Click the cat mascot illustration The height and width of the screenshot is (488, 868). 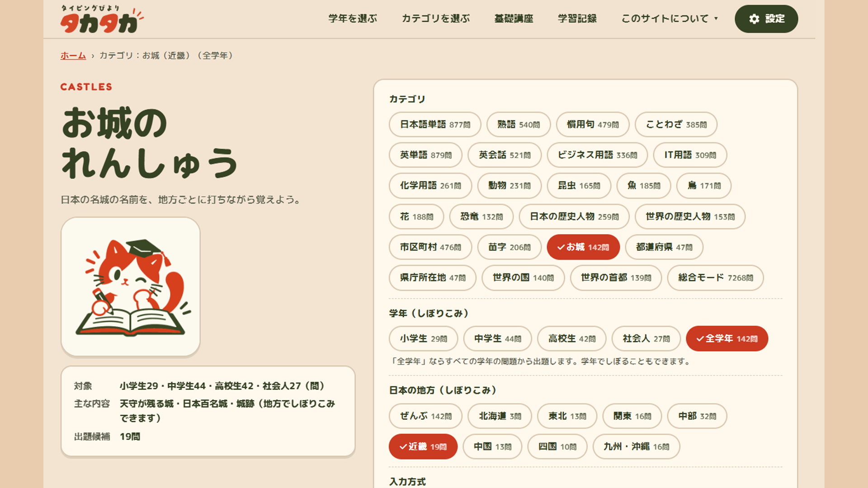(x=131, y=287)
